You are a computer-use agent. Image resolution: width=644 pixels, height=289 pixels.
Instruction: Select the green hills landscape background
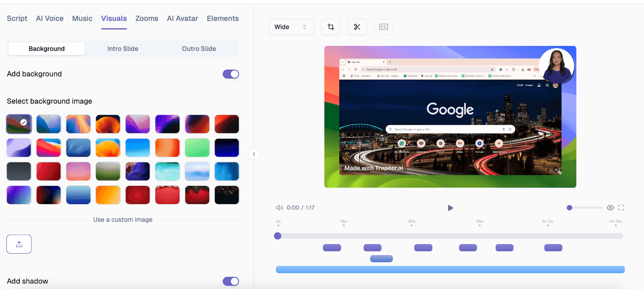(x=108, y=171)
